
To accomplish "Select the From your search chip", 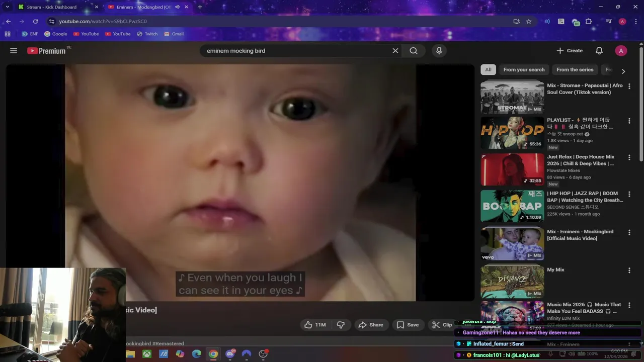I will (x=524, y=70).
